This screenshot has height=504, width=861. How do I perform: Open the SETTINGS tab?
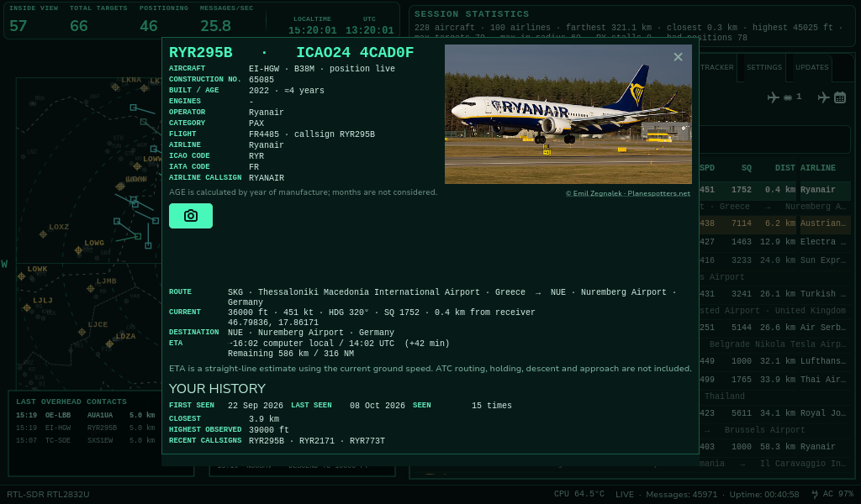click(x=763, y=67)
